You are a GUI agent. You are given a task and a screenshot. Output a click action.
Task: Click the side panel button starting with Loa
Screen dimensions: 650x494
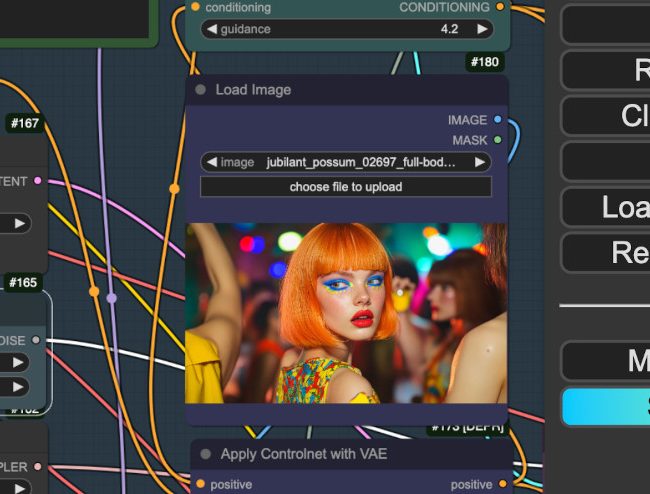[605, 207]
